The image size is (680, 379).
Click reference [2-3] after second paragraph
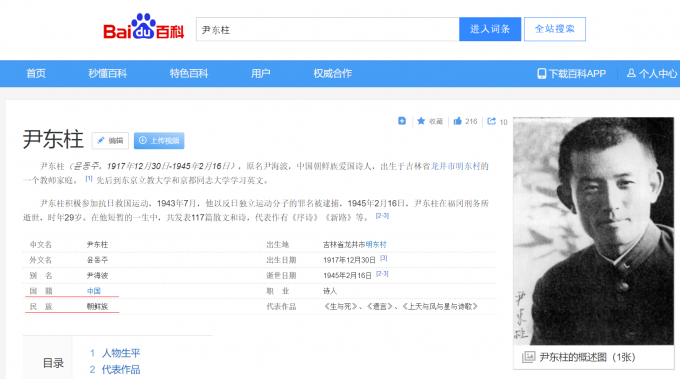pyautogui.click(x=382, y=216)
